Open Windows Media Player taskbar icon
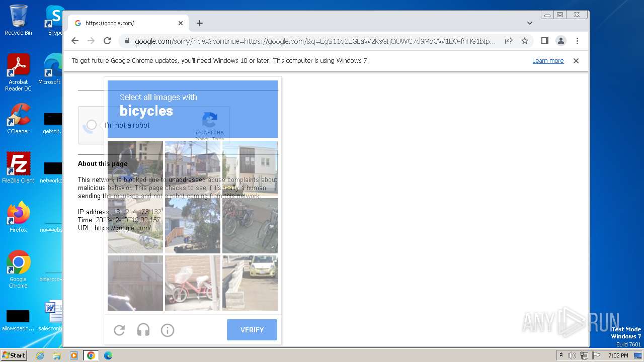The height and width of the screenshot is (362, 644). (74, 355)
